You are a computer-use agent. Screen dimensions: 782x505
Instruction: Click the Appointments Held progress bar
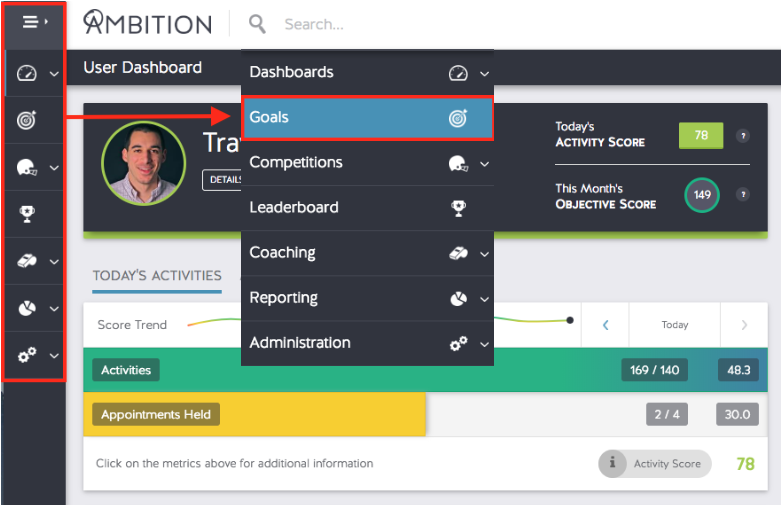click(x=254, y=414)
